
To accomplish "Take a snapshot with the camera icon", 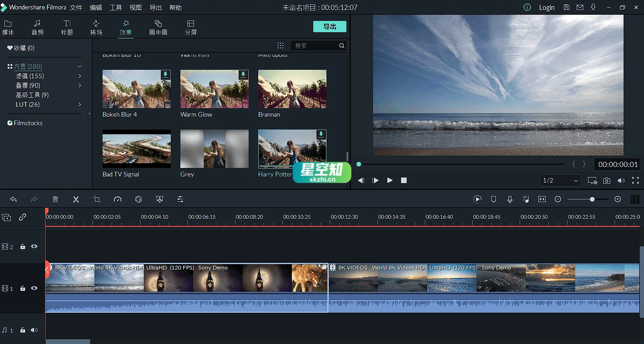I will point(607,181).
